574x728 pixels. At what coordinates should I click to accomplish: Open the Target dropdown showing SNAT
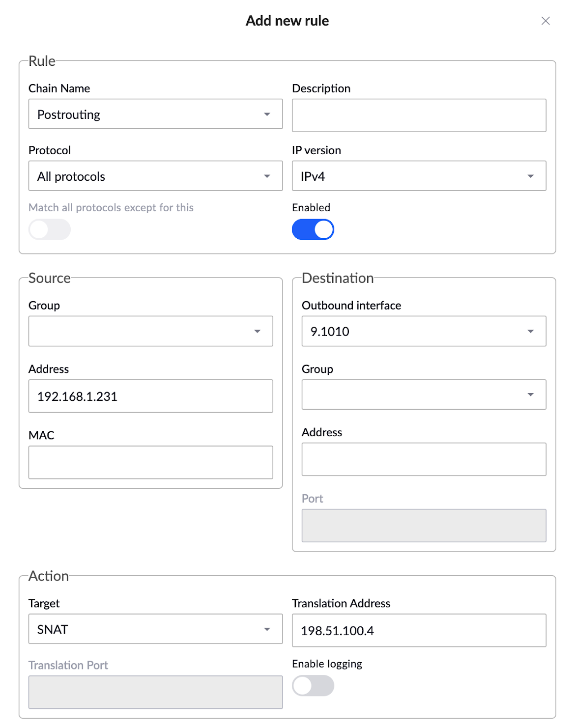[x=155, y=629]
